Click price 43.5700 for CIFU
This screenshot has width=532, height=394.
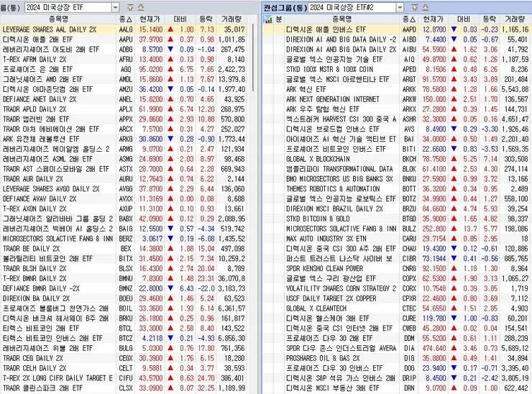coord(151,378)
